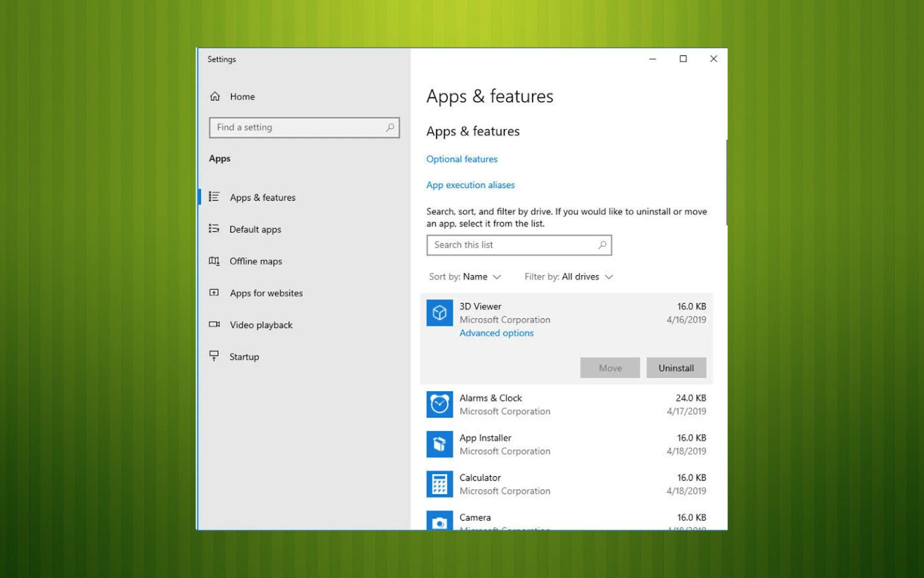Click the Search this list field
This screenshot has width=924, height=578.
(519, 245)
